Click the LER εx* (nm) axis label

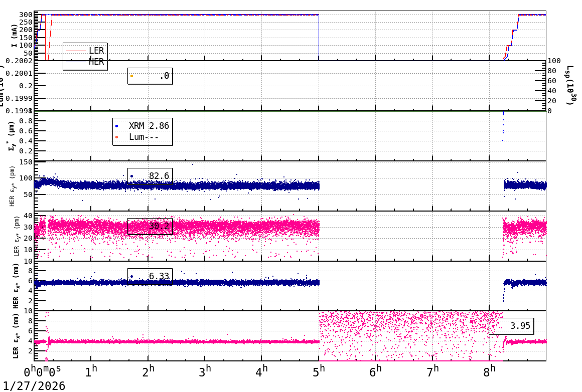[16, 336]
